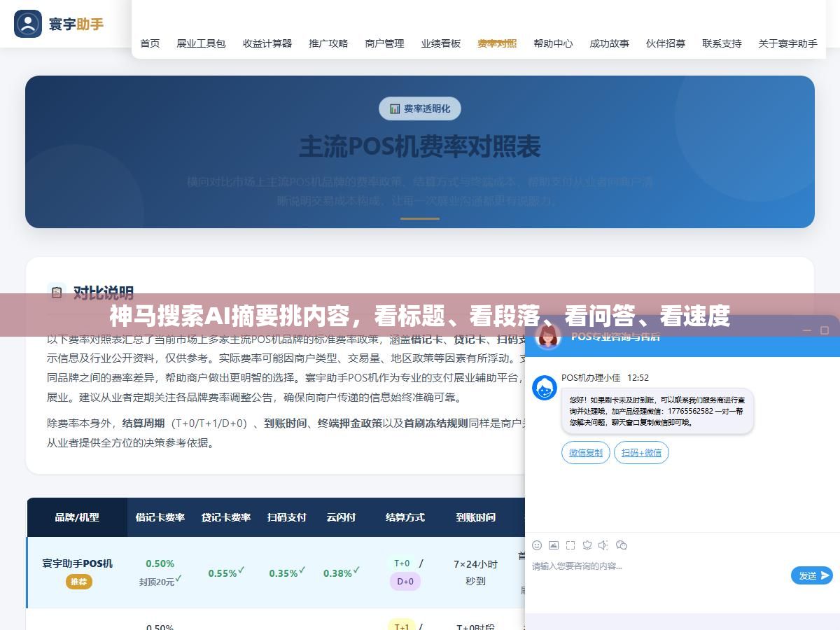Select 业绩看板 in the top menu
This screenshot has height=630, width=840.
click(x=441, y=43)
